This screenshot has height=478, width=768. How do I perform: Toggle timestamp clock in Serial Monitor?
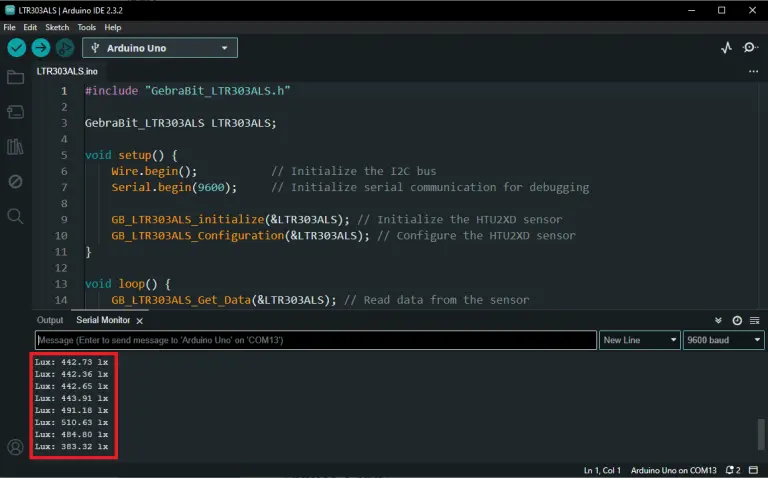click(737, 320)
